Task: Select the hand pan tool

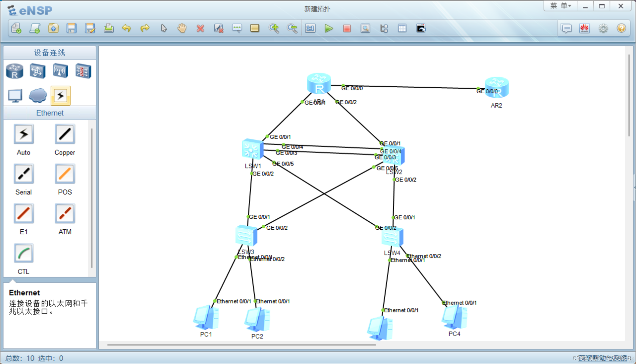Action: coord(182,28)
